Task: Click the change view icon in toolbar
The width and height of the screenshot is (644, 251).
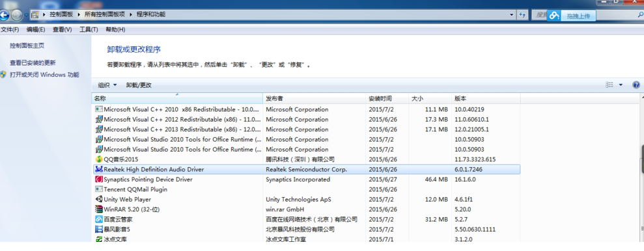Action: pos(609,85)
